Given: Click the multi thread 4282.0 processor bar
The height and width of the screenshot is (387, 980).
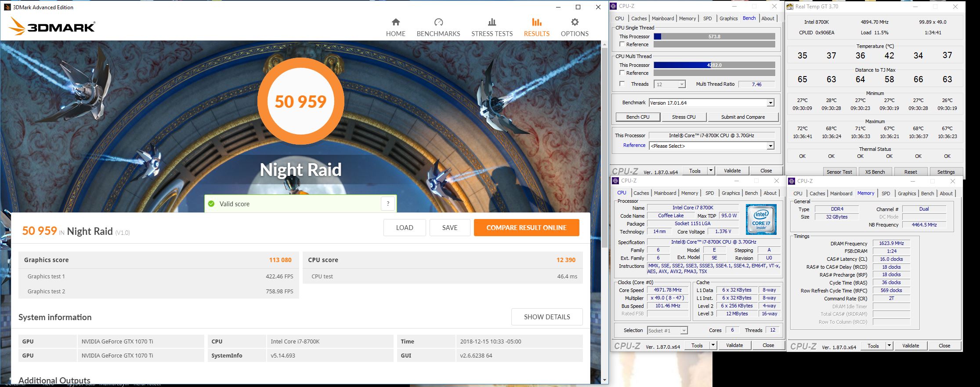Looking at the screenshot, I should 714,65.
